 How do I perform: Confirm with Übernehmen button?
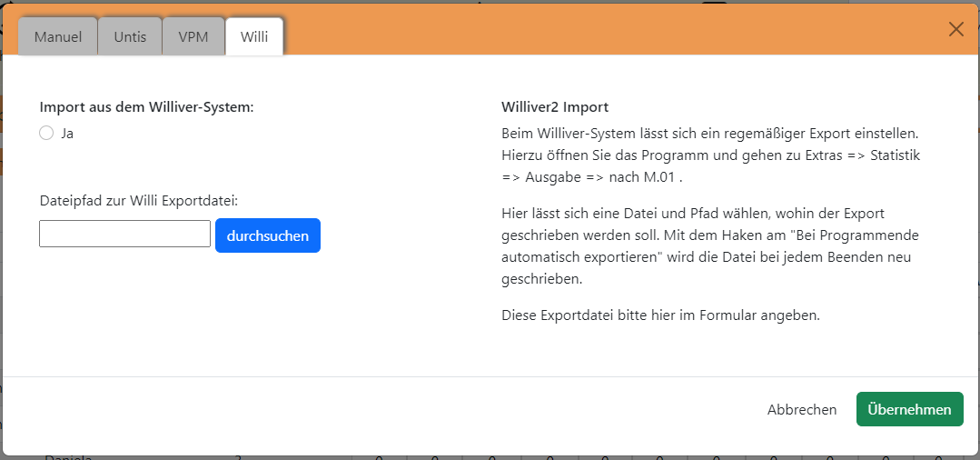[909, 409]
